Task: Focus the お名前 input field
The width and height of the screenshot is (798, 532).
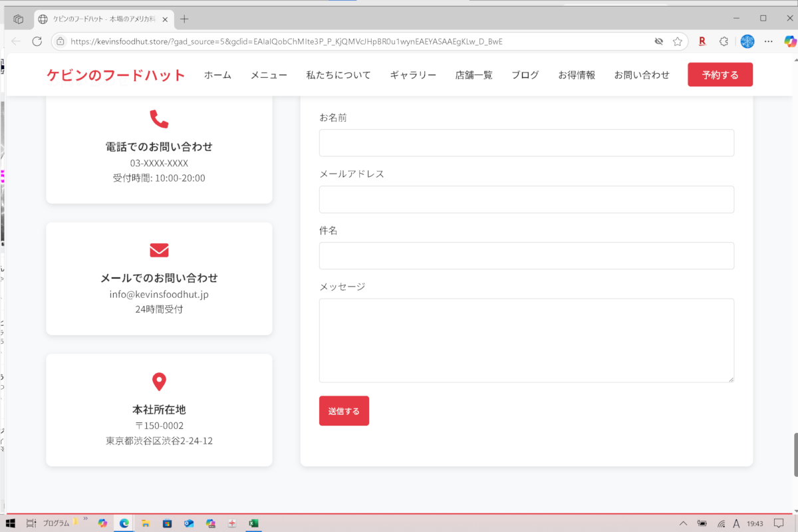Action: tap(526, 143)
